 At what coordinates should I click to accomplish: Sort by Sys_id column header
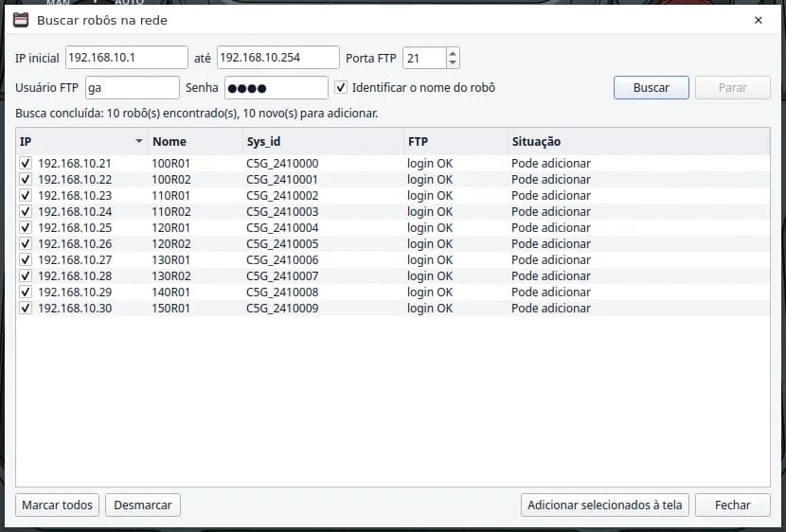(323, 141)
